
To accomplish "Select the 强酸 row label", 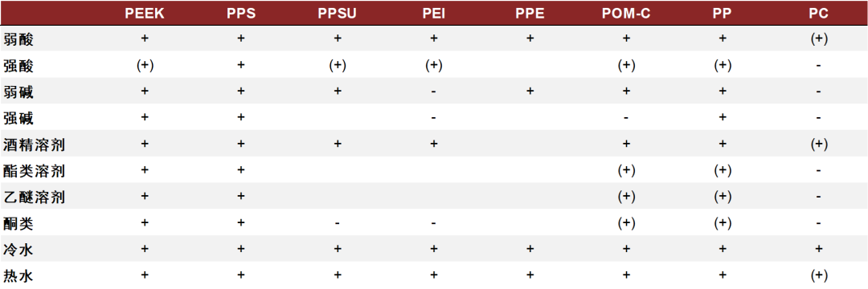I will (18, 65).
